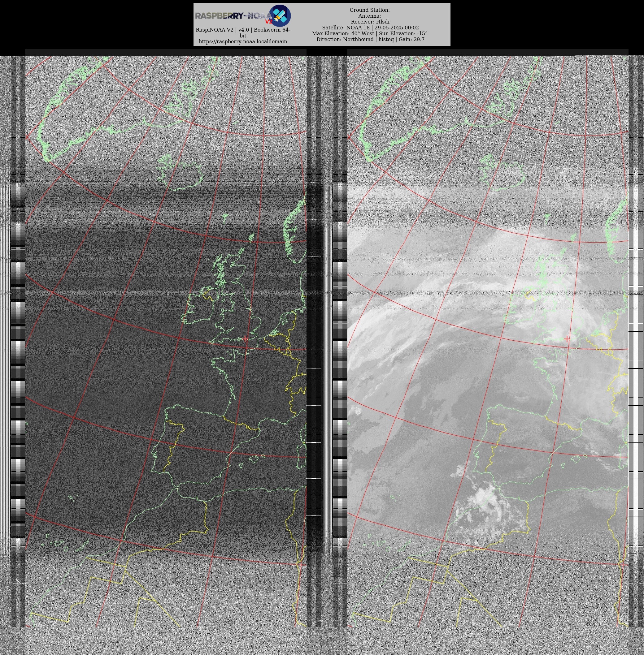Click the "Antenna:" label

coord(370,16)
